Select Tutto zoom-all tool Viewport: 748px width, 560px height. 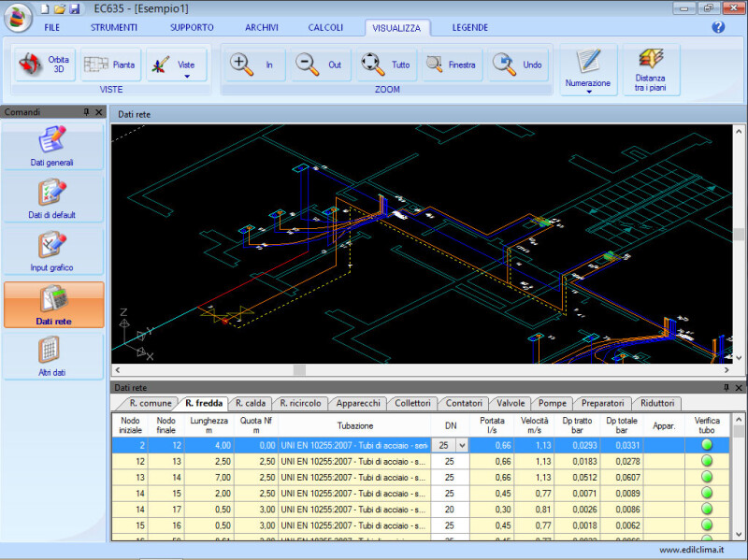(x=387, y=65)
